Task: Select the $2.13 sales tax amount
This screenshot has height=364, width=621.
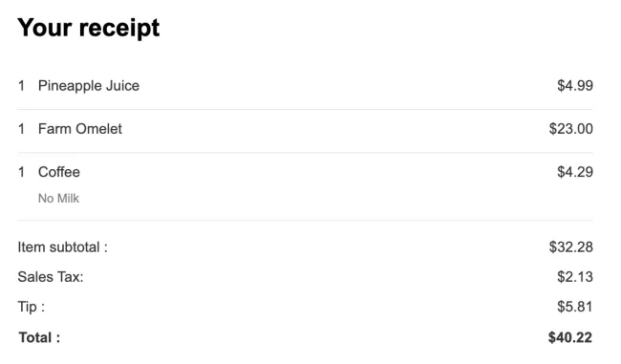Action: 574,277
